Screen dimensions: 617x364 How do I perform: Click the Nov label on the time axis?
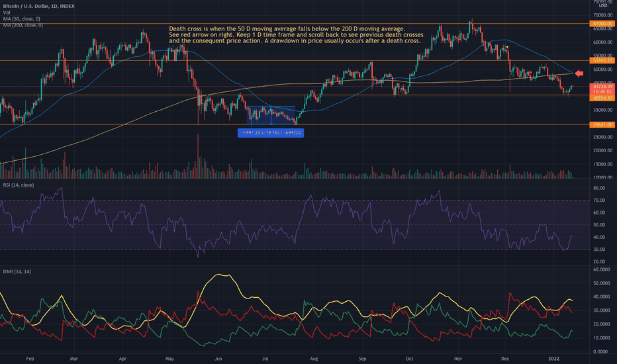tap(458, 359)
